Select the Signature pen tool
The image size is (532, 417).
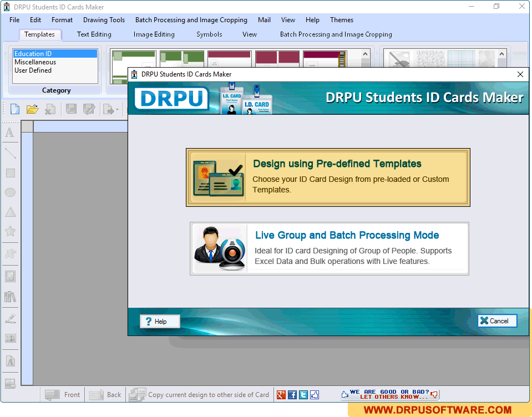pos(11,319)
